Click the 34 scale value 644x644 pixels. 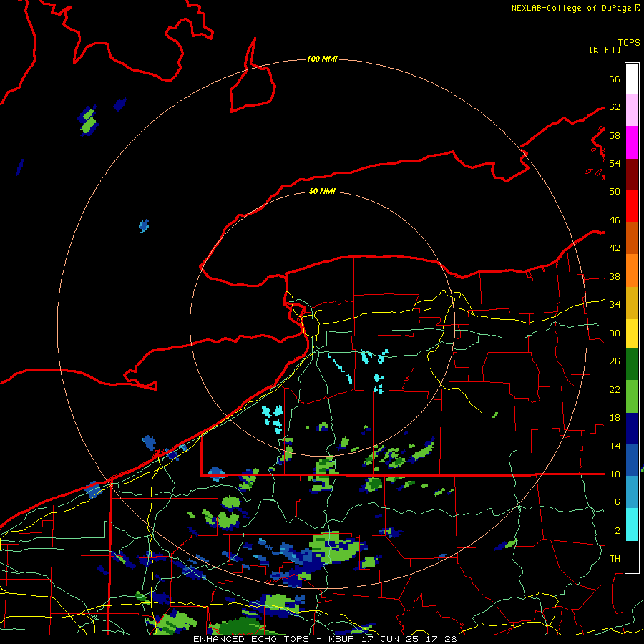(x=615, y=305)
